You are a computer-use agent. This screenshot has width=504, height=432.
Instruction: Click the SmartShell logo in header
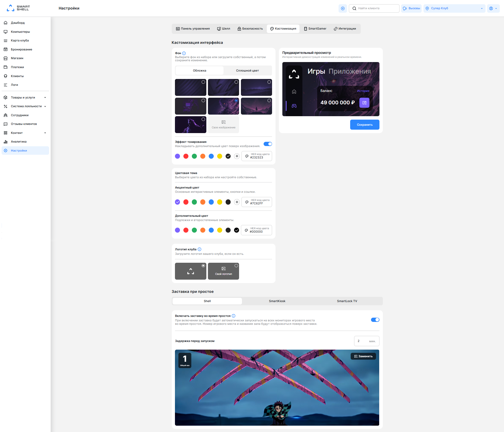click(18, 8)
